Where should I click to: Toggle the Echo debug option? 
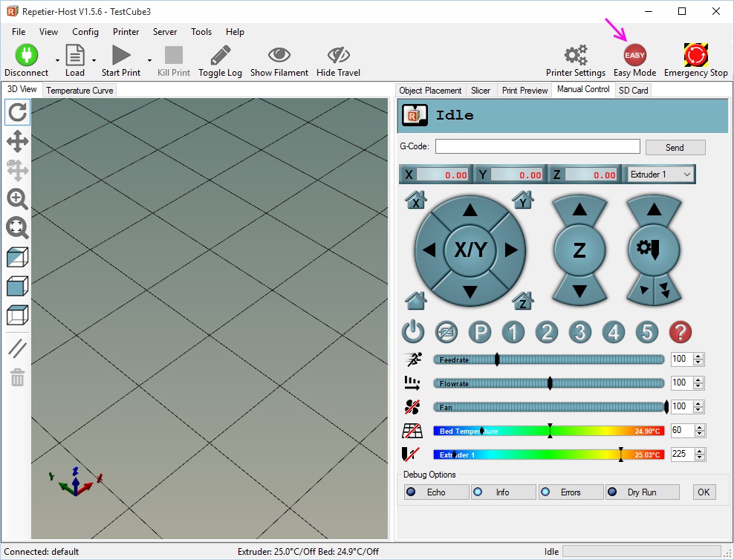(x=436, y=492)
